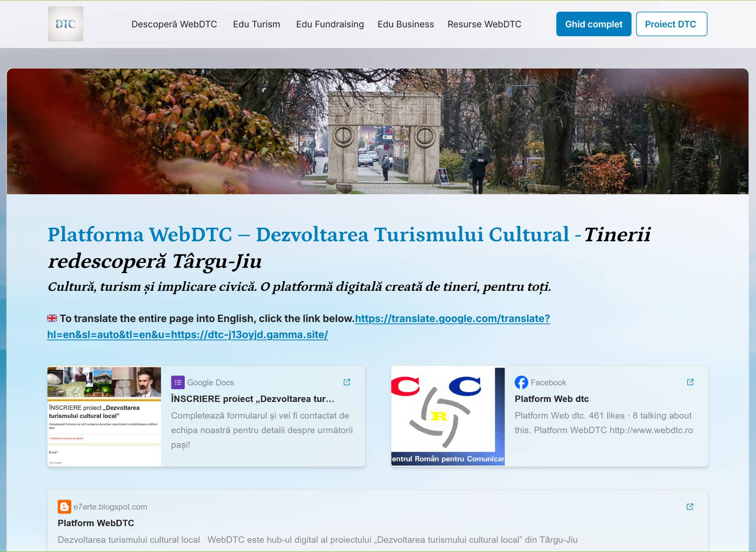Open Descoperă WebDTC menu
Screen dimensions: 756x552
coord(174,24)
